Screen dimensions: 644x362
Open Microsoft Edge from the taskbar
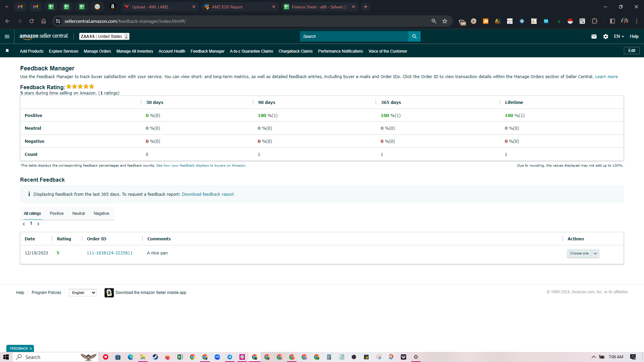[130, 357]
